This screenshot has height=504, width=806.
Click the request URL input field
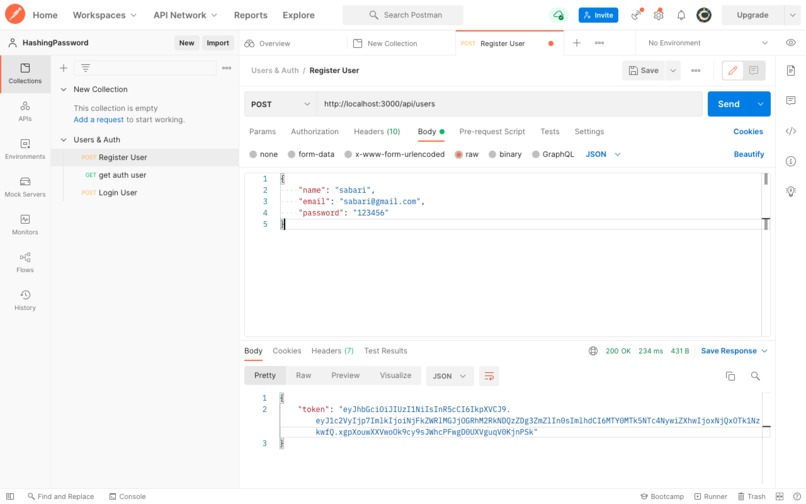pos(509,104)
